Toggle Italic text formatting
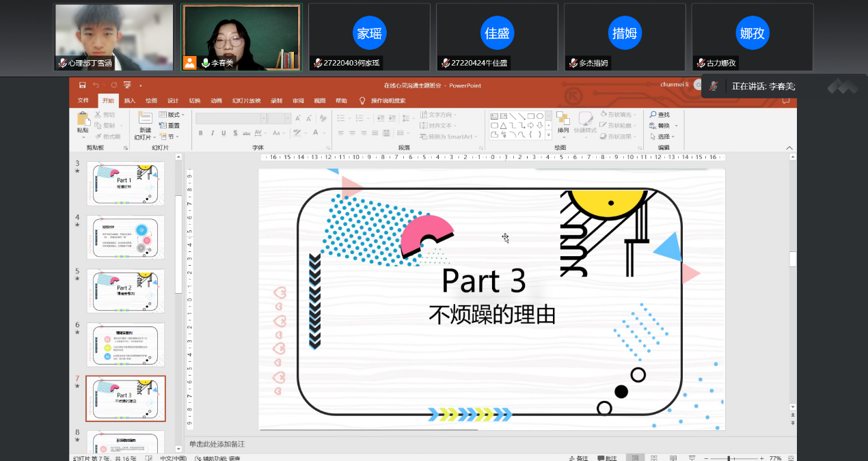Viewport: 868px width, 461px height. click(212, 133)
